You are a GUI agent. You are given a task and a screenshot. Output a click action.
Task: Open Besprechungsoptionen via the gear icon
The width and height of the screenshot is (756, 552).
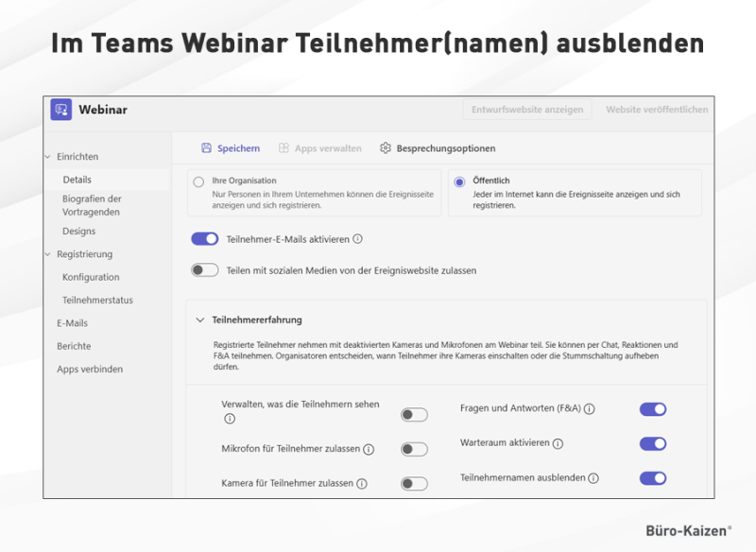coord(386,148)
